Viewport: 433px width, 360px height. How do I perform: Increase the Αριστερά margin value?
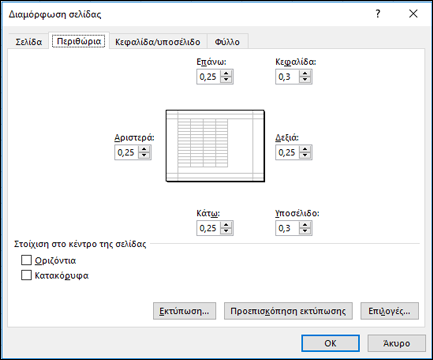144,149
